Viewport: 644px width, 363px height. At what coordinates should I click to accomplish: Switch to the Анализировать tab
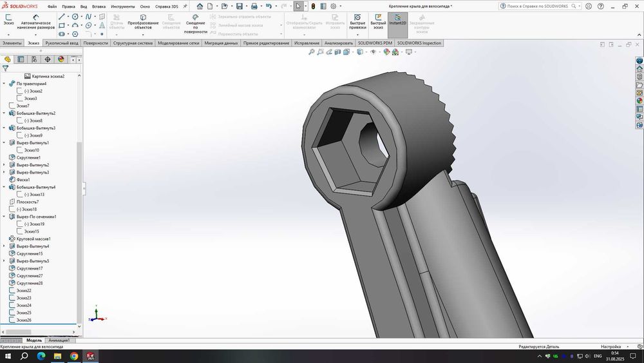click(x=339, y=43)
